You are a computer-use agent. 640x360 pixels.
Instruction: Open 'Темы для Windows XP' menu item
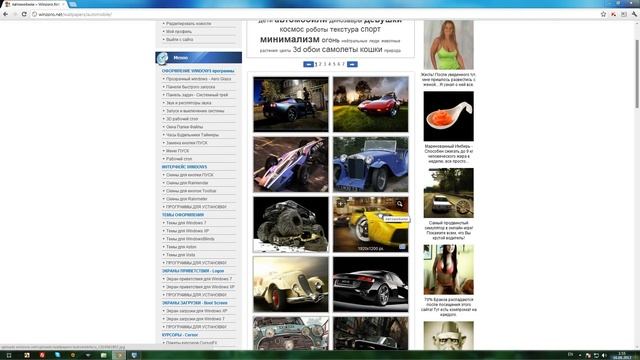point(187,231)
